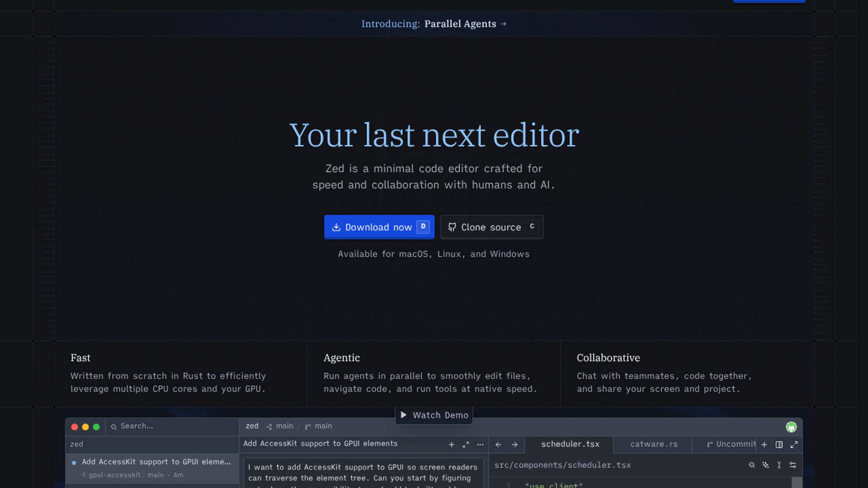Click the Clone source button
Viewport: 868px width, 488px height.
(491, 227)
